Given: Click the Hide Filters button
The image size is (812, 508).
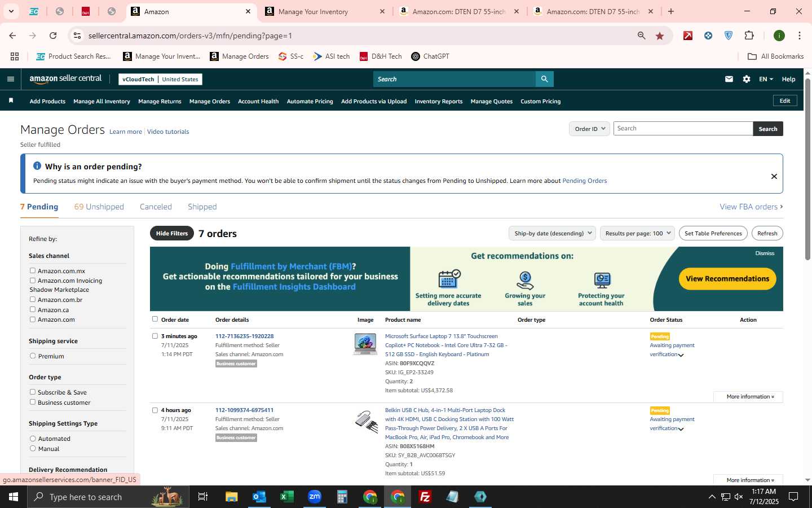Looking at the screenshot, I should point(172,233).
